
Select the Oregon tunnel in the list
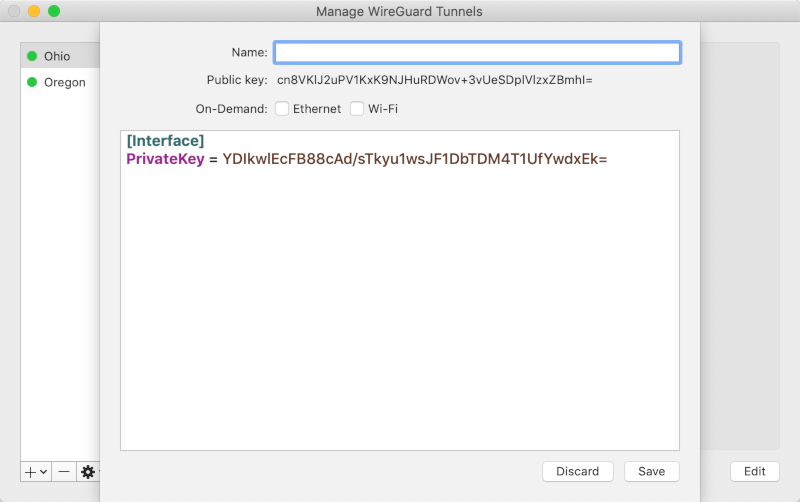(x=60, y=82)
